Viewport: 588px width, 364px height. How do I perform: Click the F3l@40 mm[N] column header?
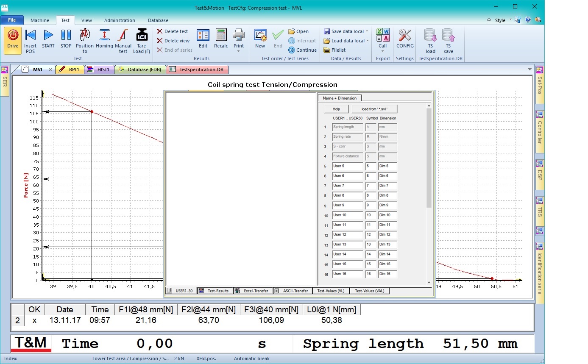(271, 310)
